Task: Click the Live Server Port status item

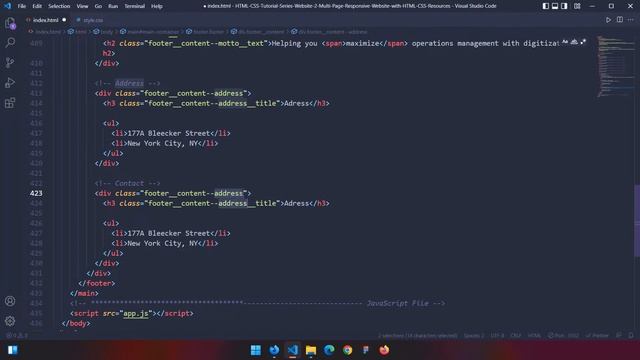Action: pos(563,336)
